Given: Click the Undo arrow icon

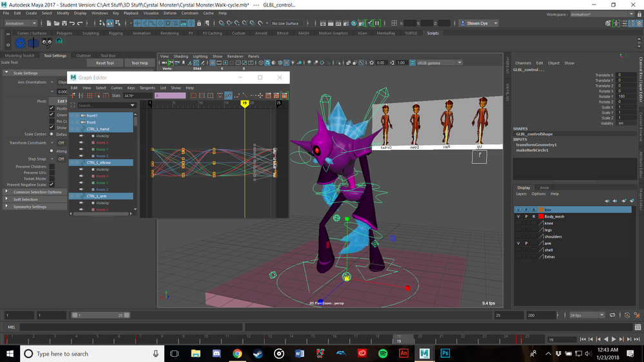Looking at the screenshot, I should 72,23.
